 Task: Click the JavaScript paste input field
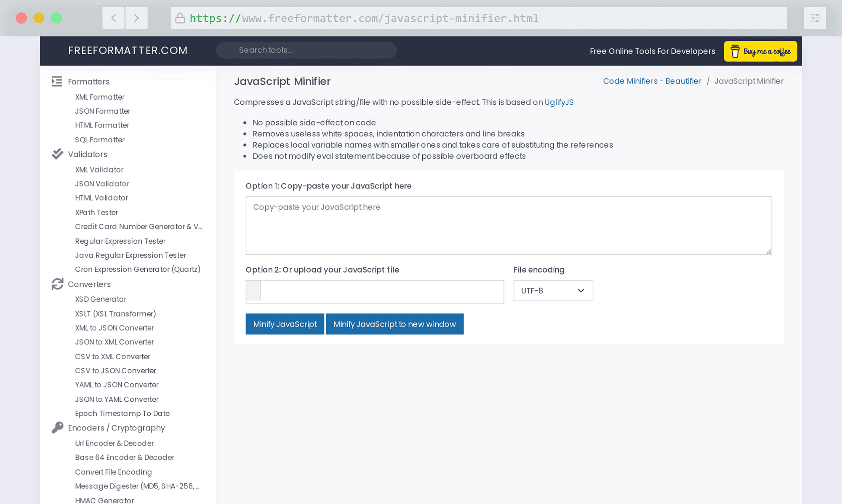tap(509, 225)
